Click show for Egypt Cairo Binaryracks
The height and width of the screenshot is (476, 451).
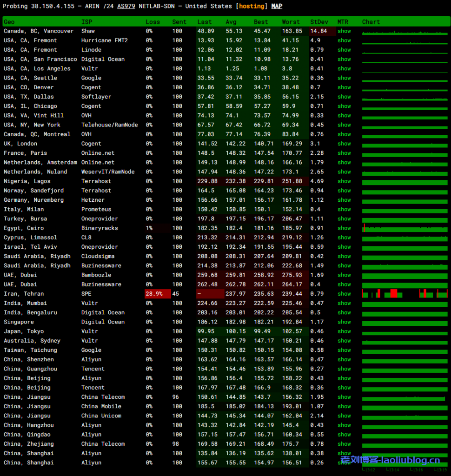pos(344,228)
